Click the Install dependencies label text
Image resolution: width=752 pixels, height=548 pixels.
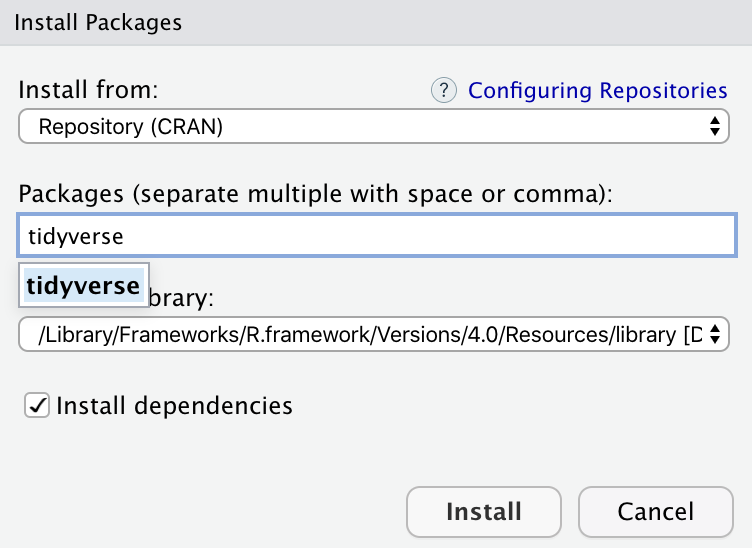tap(174, 405)
